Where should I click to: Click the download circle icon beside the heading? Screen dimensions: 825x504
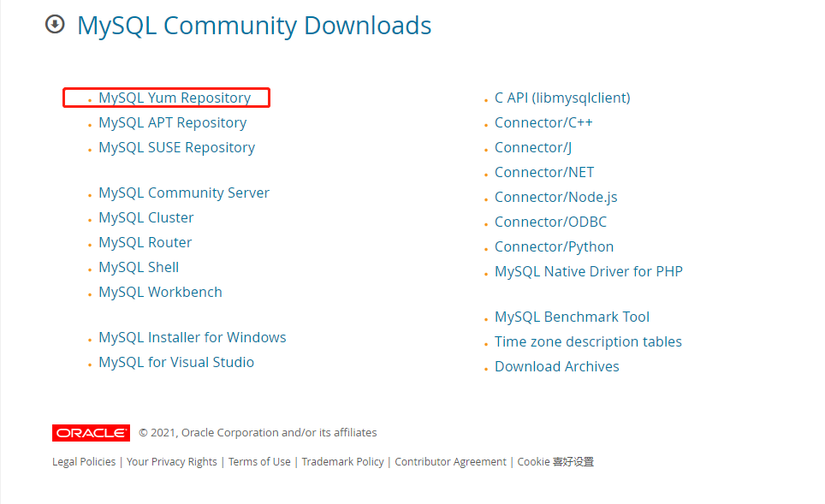tap(55, 24)
